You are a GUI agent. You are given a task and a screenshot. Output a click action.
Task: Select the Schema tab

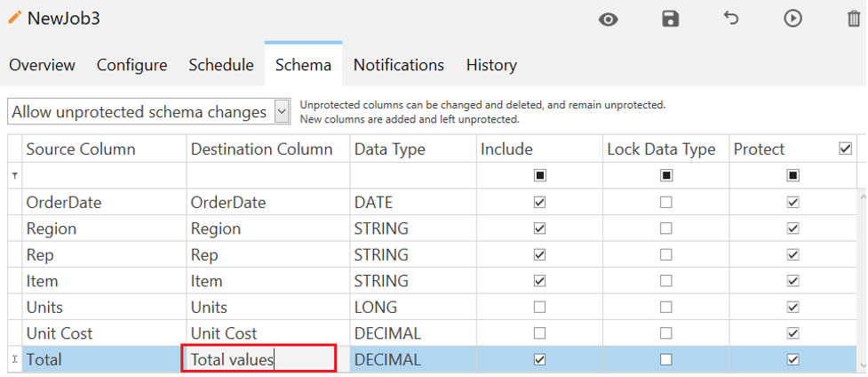[303, 65]
